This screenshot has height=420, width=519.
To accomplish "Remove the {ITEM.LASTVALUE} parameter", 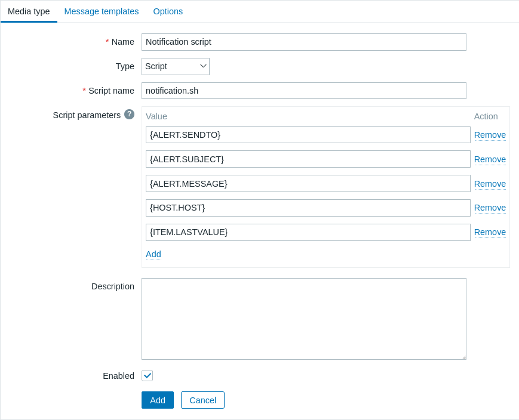I will tap(490, 232).
